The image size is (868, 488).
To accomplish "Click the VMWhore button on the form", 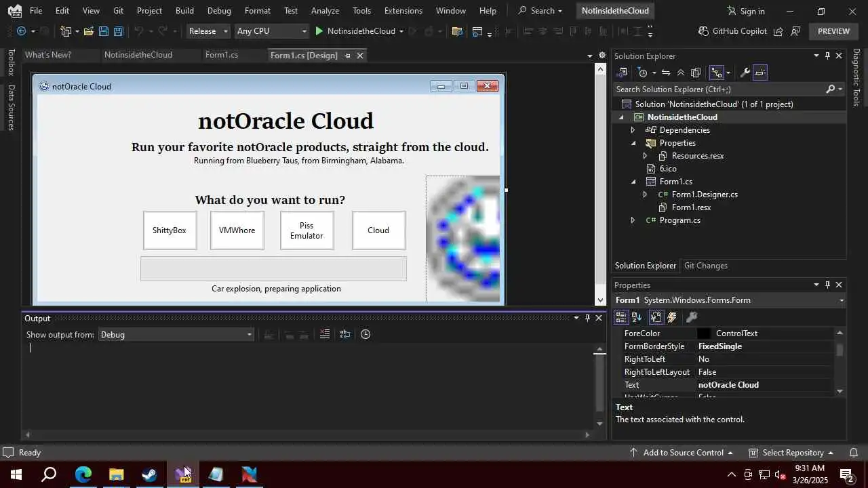I will point(237,230).
